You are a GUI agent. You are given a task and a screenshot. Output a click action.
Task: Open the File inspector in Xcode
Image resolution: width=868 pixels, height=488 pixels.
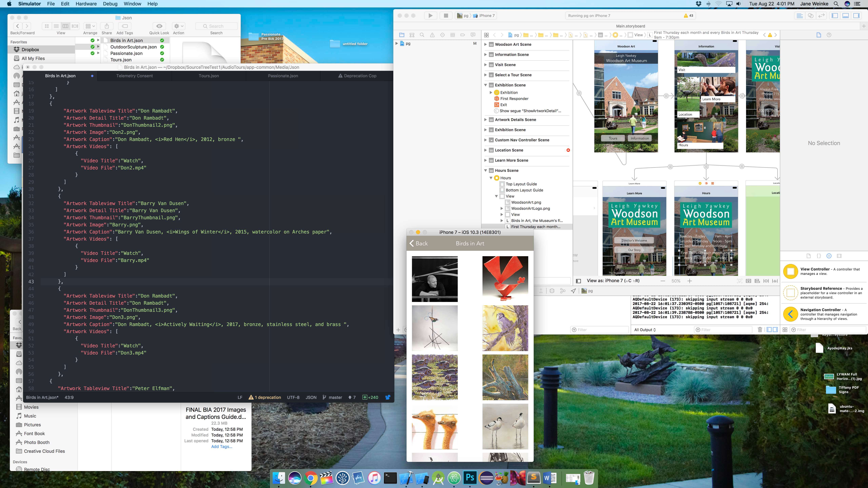[819, 35]
